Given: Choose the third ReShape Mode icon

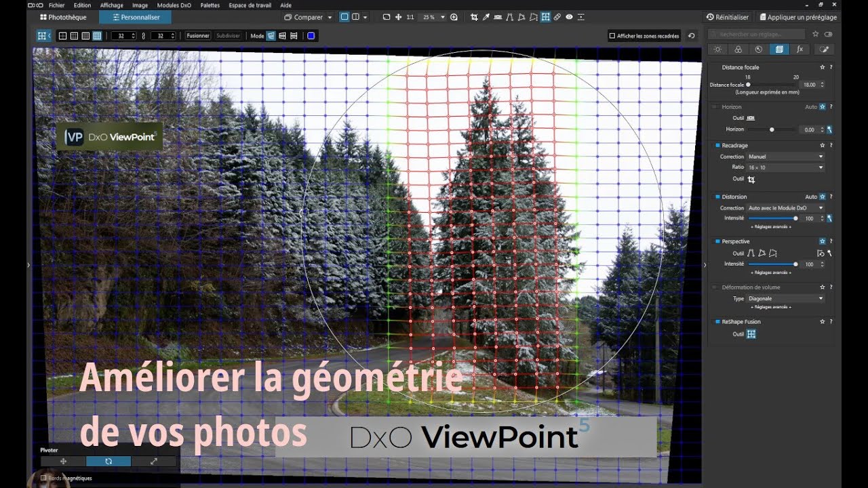Looking at the screenshot, I should pos(294,36).
